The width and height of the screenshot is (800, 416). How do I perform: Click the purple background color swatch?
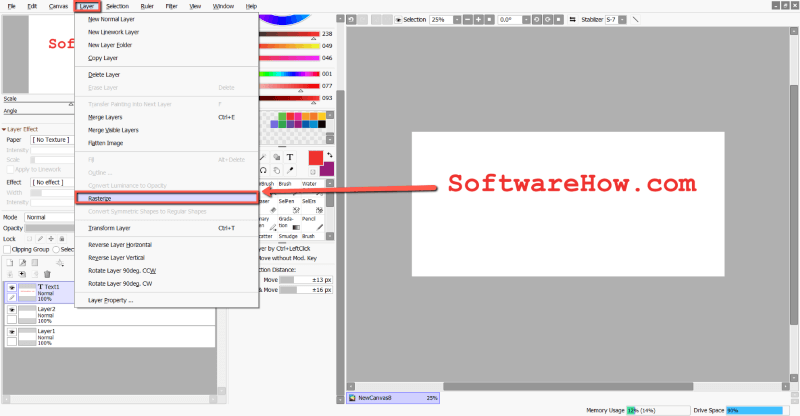pyautogui.click(x=328, y=169)
